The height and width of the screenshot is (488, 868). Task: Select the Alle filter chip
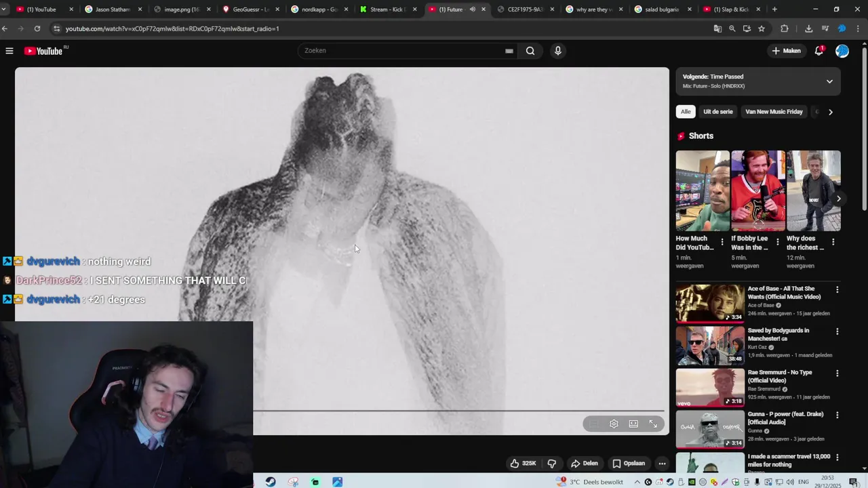686,112
